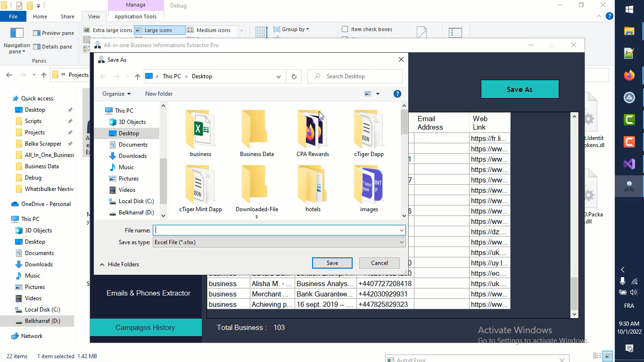Click the volume icon in the system tray

(x=634, y=291)
